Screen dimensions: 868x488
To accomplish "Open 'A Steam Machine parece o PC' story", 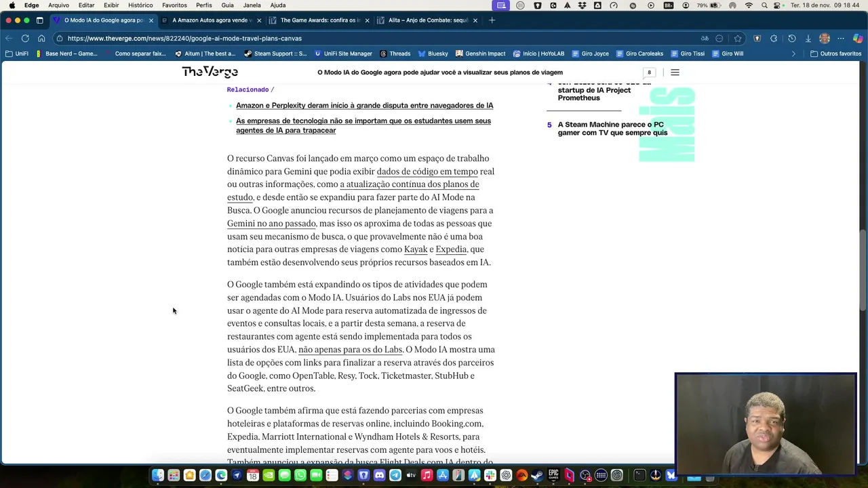I will tap(612, 129).
